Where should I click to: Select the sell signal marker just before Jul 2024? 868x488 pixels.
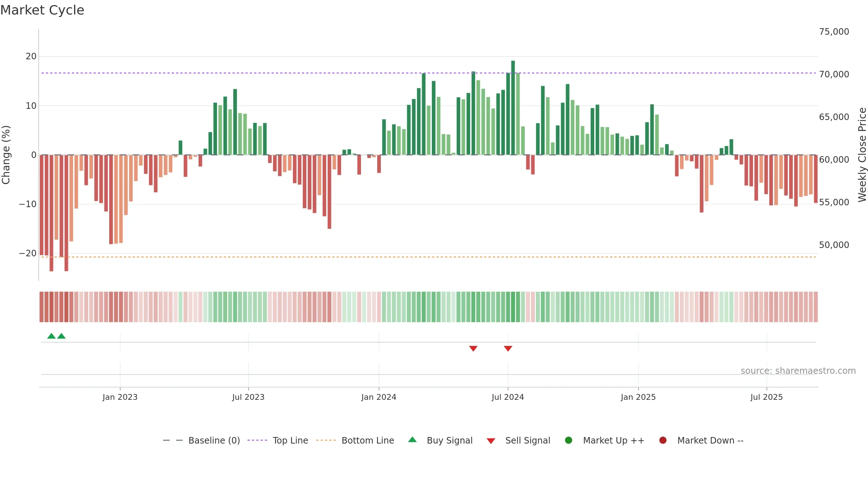(x=473, y=348)
